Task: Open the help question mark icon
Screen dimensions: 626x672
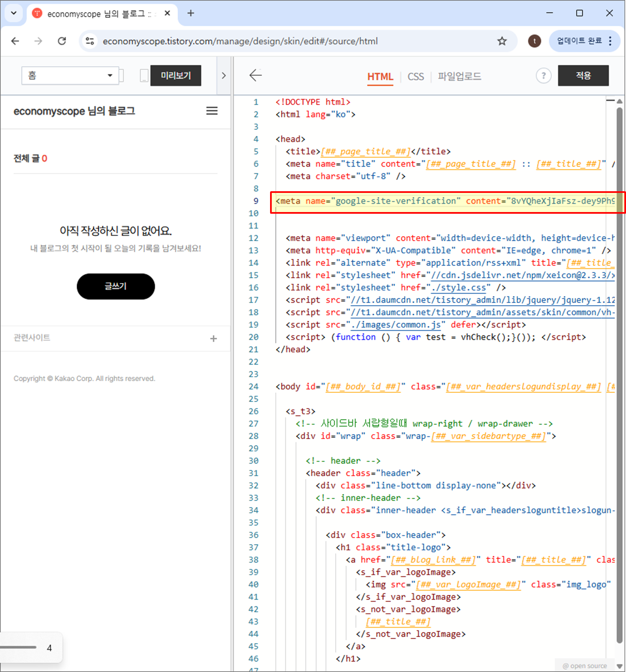Action: coord(543,76)
